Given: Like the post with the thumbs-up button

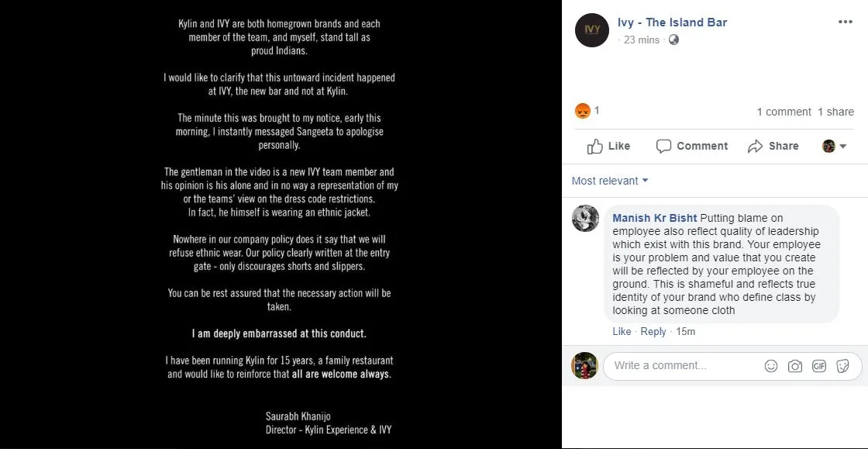Looking at the screenshot, I should coord(608,146).
